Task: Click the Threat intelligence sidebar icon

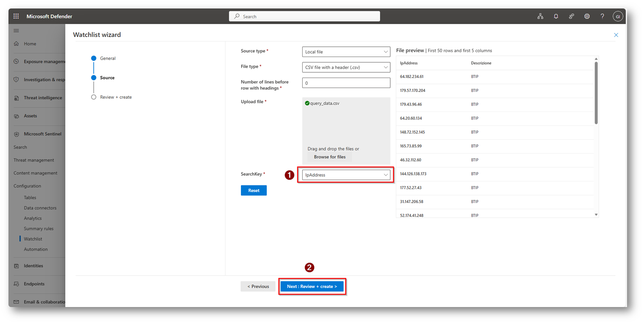Action: (x=17, y=98)
